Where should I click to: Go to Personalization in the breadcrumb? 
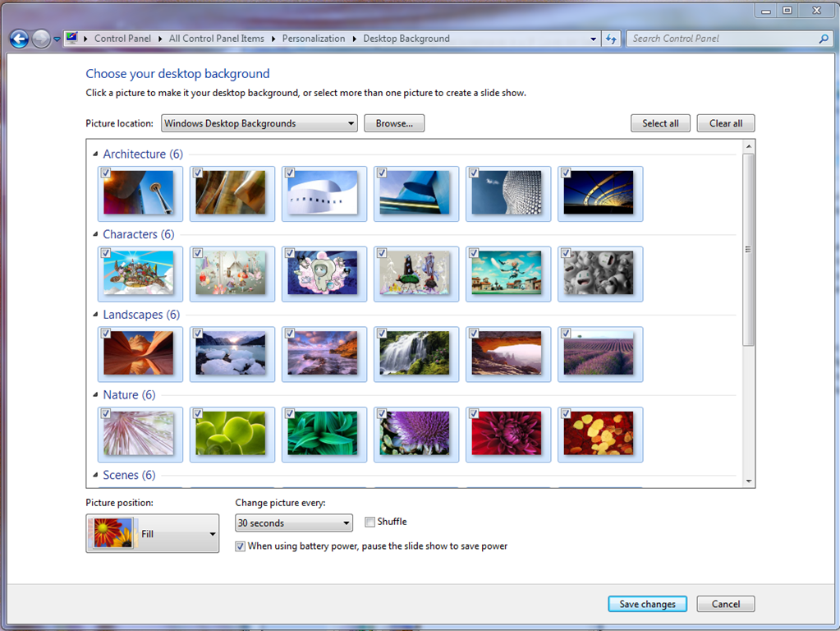coord(313,39)
